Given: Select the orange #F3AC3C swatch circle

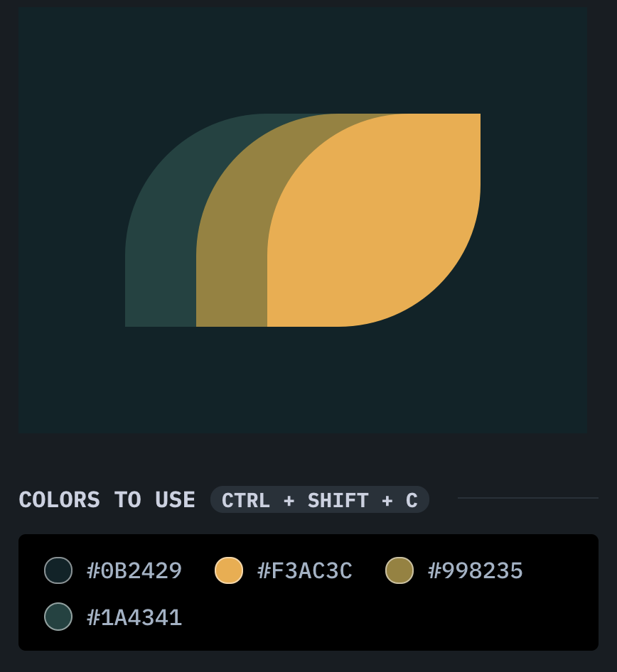Looking at the screenshot, I should pos(229,570).
